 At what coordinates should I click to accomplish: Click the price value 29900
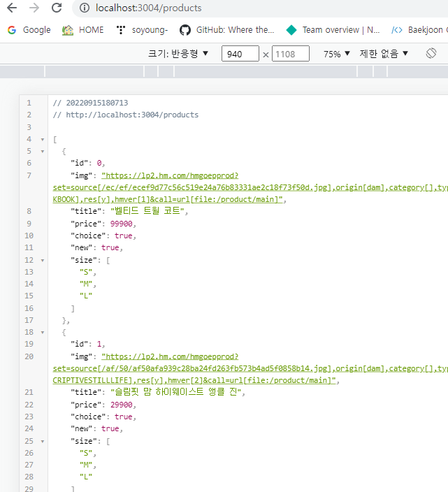[x=122, y=405]
